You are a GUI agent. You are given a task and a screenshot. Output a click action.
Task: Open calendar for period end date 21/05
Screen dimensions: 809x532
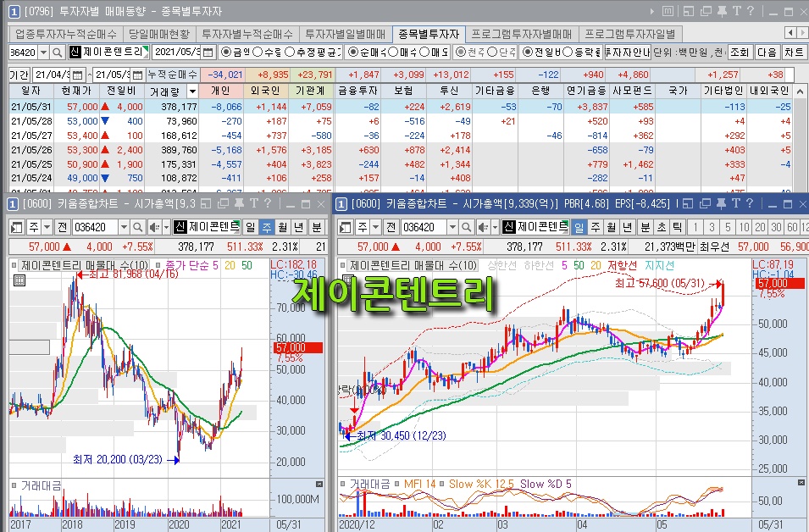(x=137, y=75)
